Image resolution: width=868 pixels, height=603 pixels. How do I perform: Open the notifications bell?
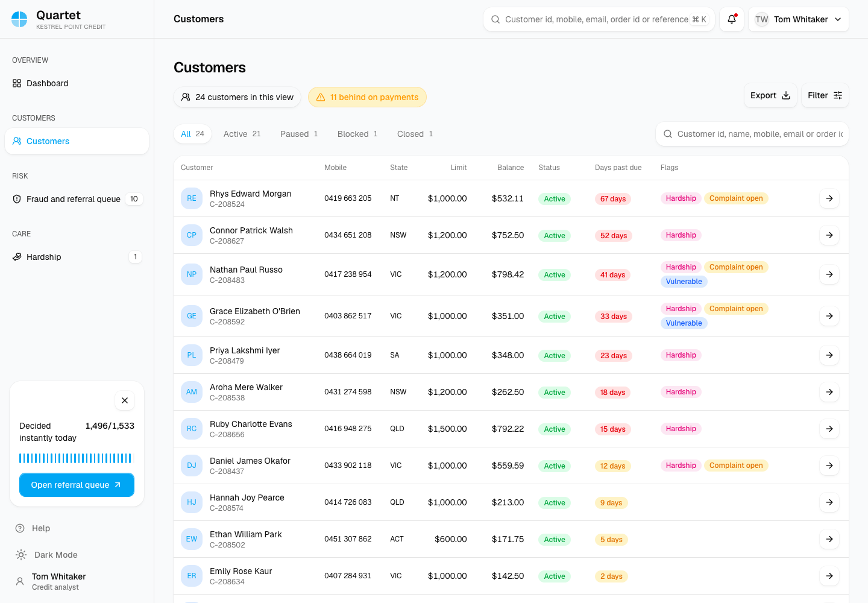point(732,19)
